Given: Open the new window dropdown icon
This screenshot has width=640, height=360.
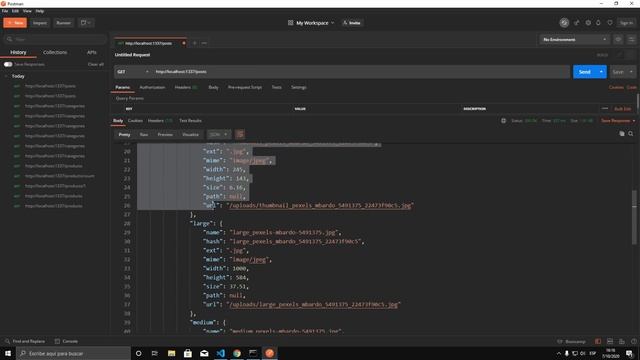Looking at the screenshot, I should (x=86, y=23).
